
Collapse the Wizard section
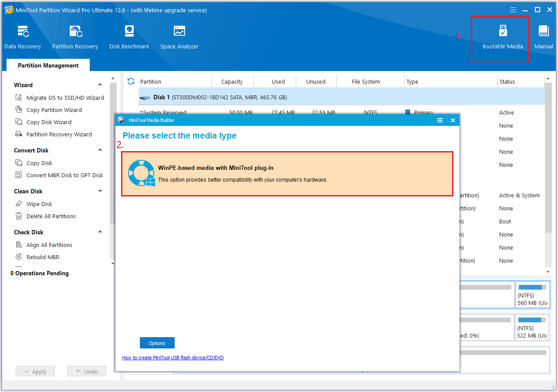(100, 85)
